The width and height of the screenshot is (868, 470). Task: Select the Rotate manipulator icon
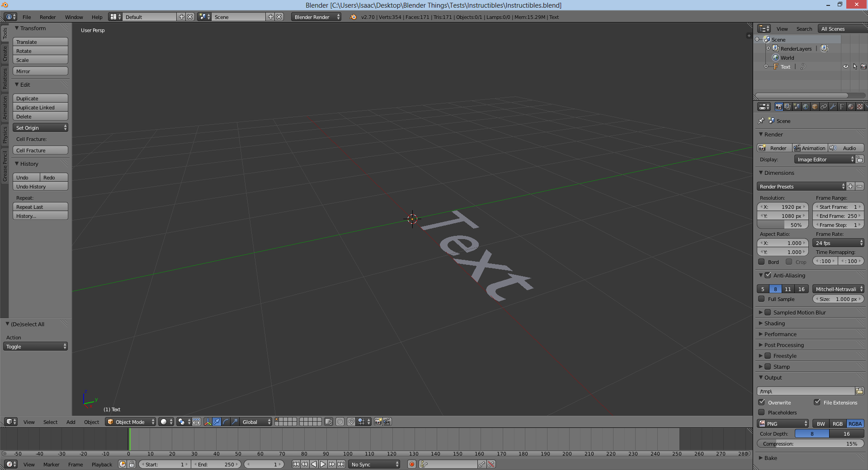tap(225, 422)
